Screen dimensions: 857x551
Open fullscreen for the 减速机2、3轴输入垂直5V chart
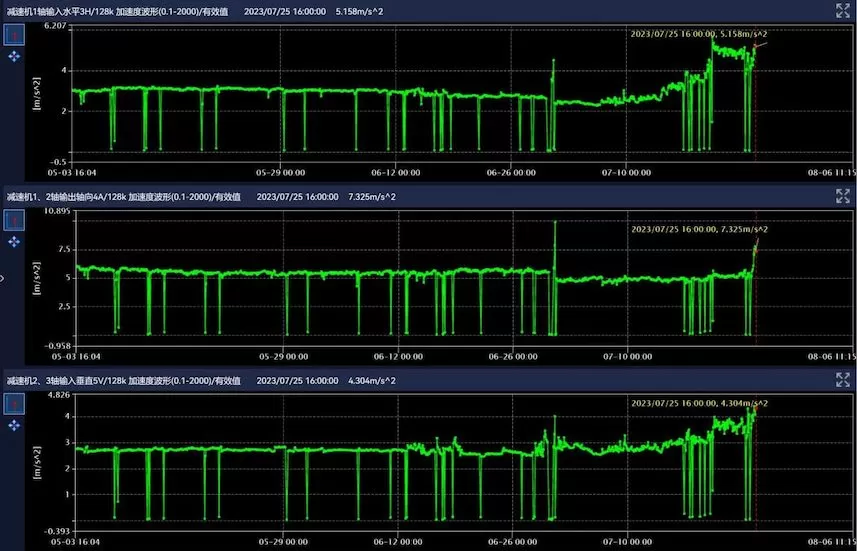pos(842,381)
